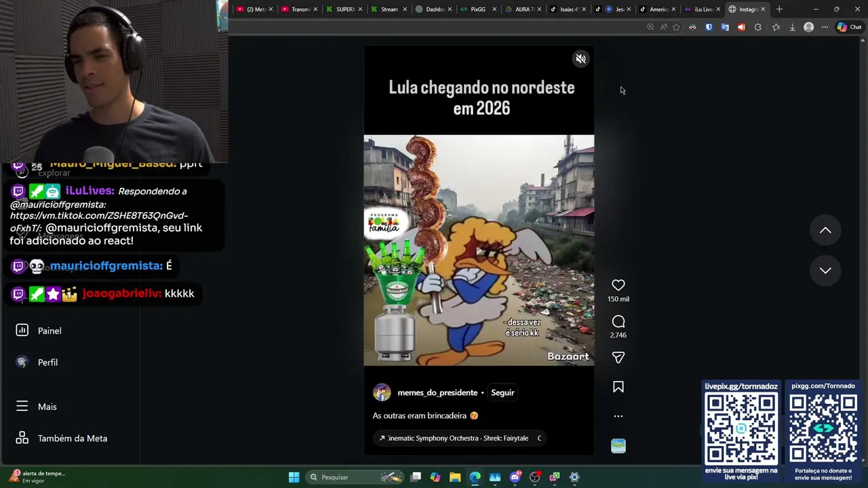Switch to the America TikTok tab
868x488 pixels.
[658, 9]
